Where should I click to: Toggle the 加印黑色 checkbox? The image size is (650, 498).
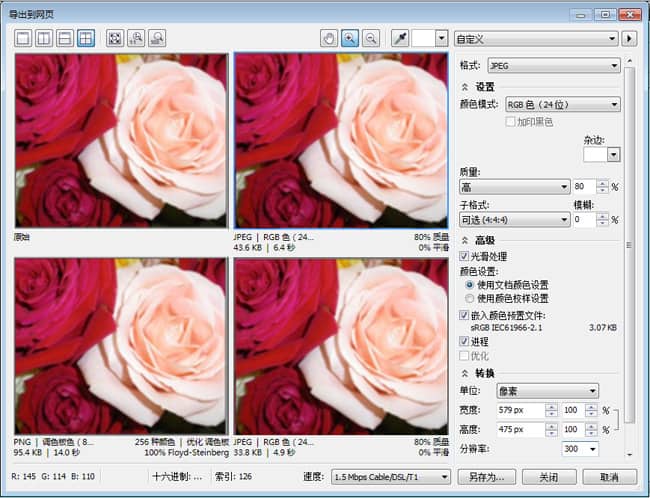point(510,122)
